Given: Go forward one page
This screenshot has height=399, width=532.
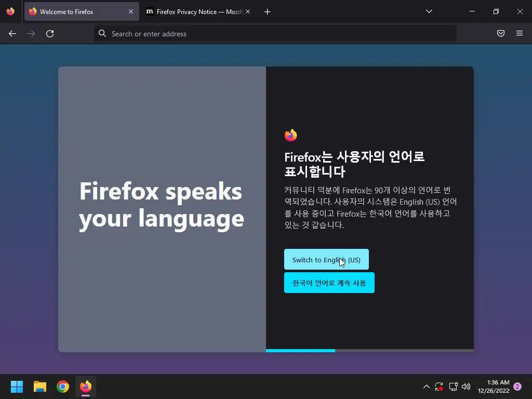Looking at the screenshot, I should (x=31, y=34).
